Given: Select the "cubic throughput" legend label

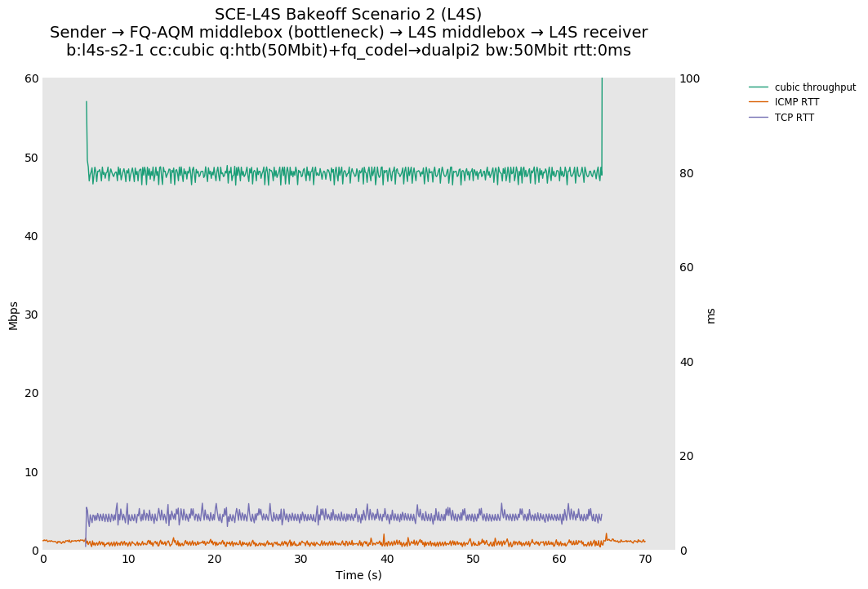Looking at the screenshot, I should [815, 87].
